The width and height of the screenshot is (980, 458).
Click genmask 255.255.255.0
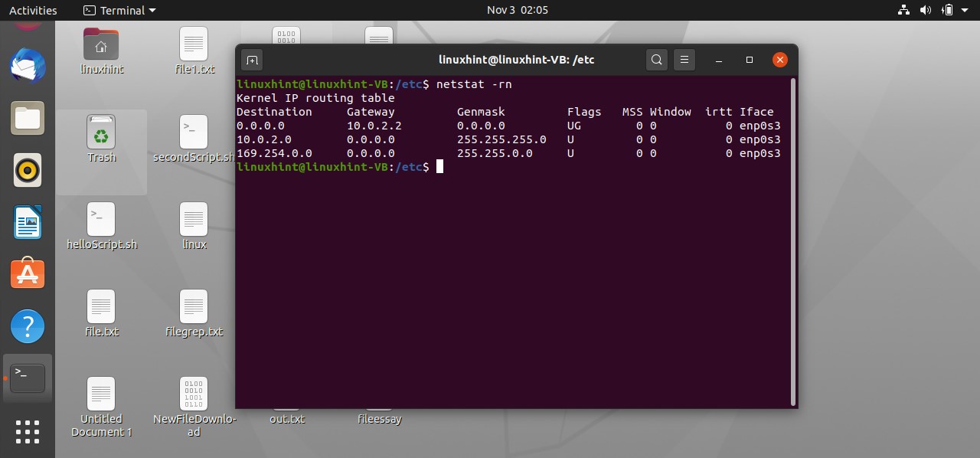(x=501, y=139)
